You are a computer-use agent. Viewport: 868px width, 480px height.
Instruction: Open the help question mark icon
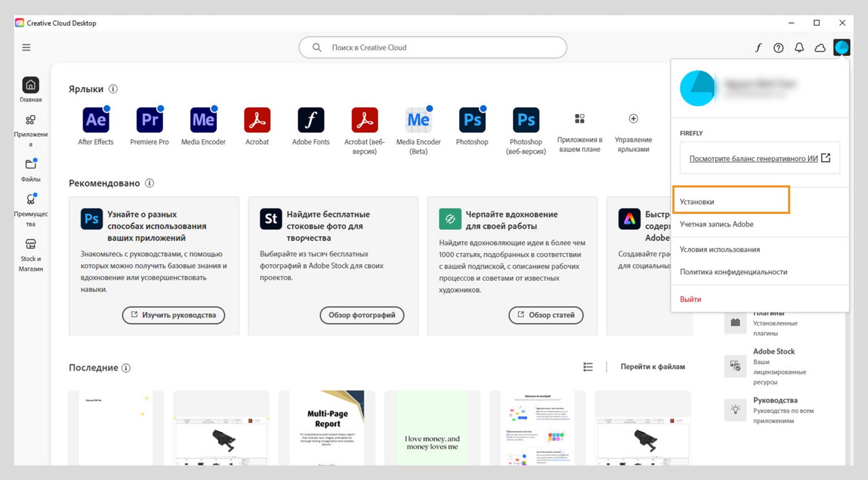point(778,48)
